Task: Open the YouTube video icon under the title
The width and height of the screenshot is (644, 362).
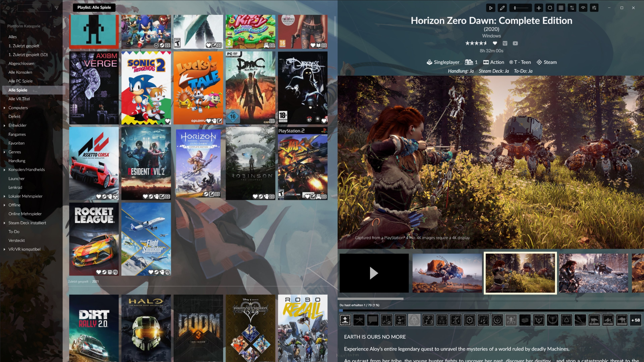Action: click(515, 43)
